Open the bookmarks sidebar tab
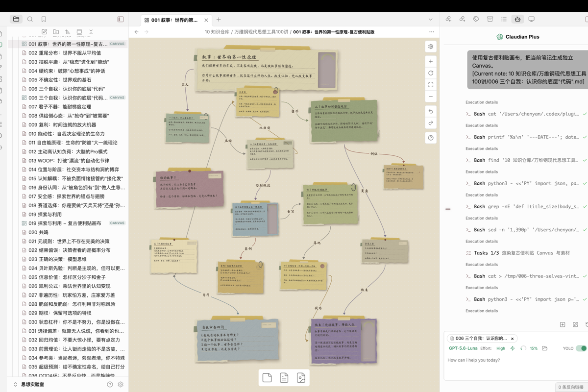This screenshot has width=588, height=392. click(44, 19)
